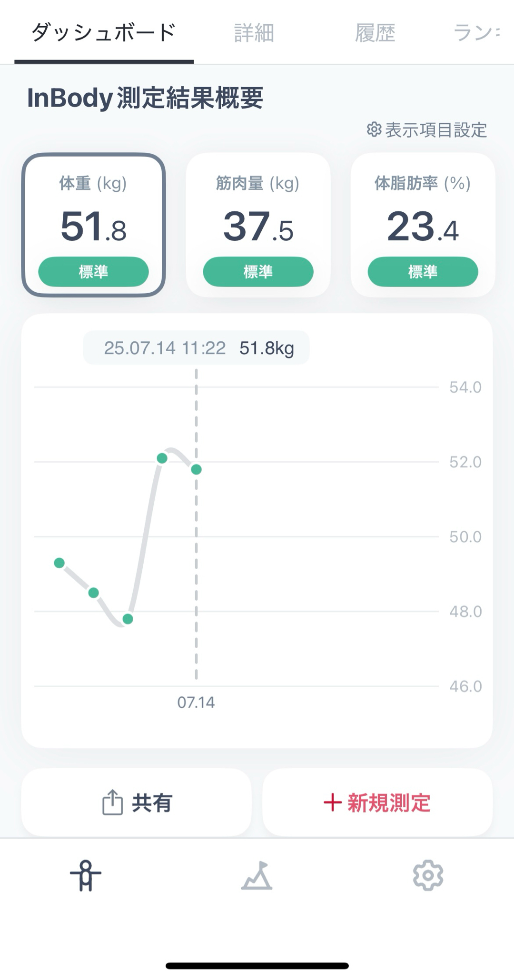Open the 履歴 tab
Image resolution: width=514 pixels, height=980 pixels.
point(375,32)
